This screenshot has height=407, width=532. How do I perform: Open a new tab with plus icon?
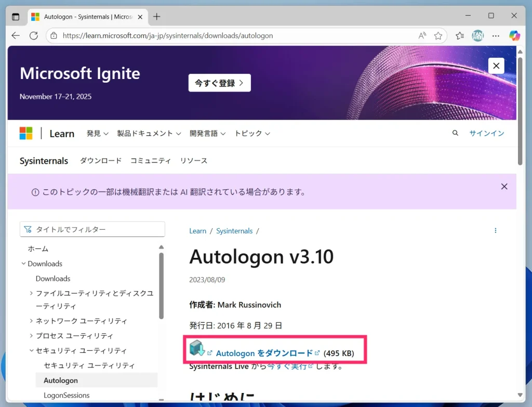(157, 17)
